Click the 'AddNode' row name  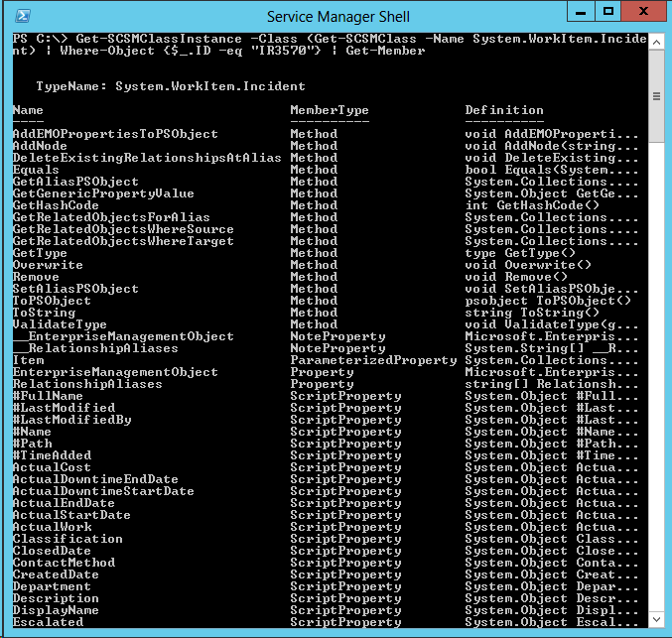point(40,146)
